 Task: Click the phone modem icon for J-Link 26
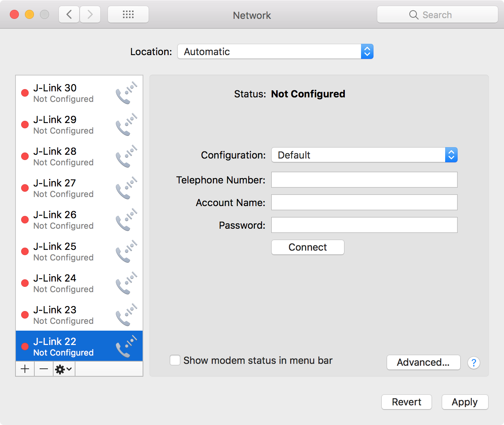point(126,220)
